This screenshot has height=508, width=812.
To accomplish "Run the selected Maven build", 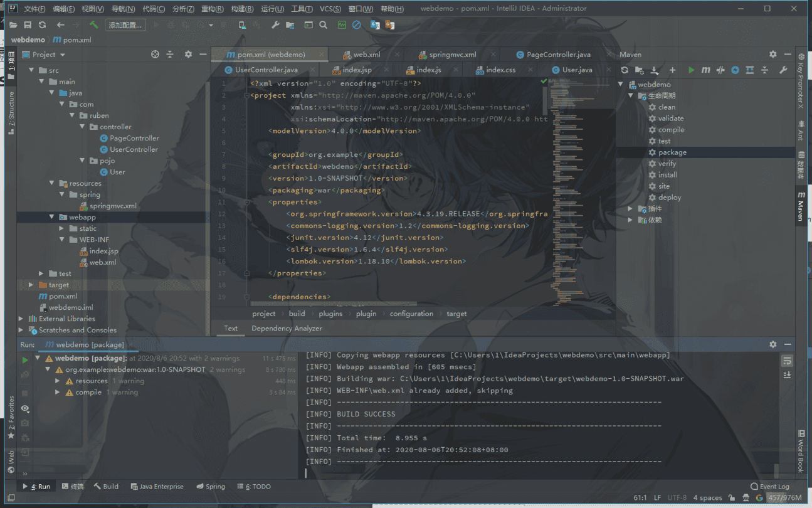I will click(691, 70).
